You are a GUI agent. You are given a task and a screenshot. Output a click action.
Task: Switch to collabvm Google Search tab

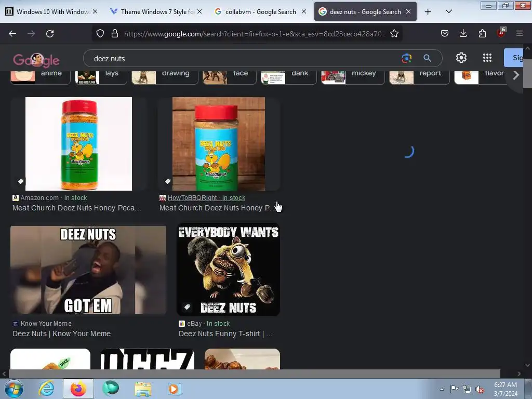(261, 11)
